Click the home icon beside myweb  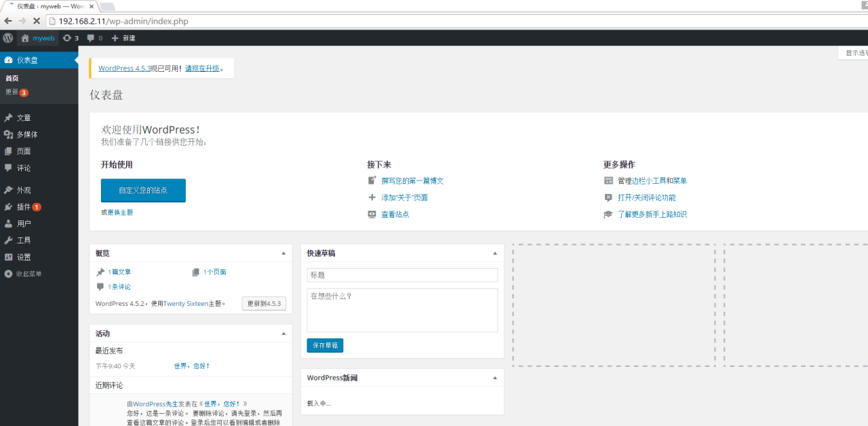click(25, 38)
